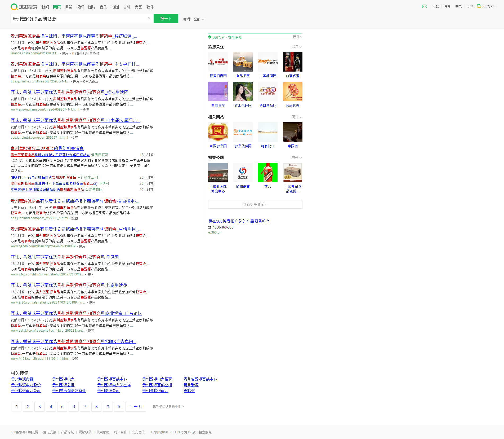Open the 中国酒 thumbnail image
The image size is (504, 439).
pyautogui.click(x=293, y=132)
